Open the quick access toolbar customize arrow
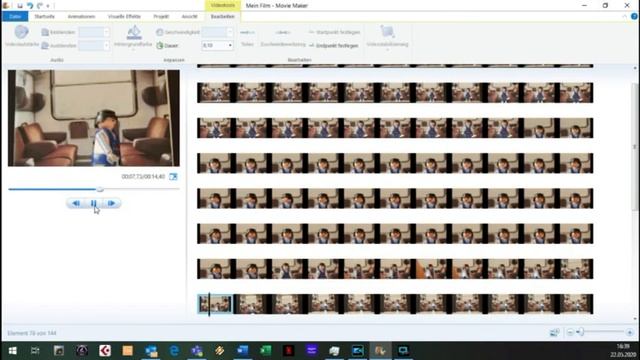Image resolution: width=640 pixels, height=360 pixels. [48, 6]
